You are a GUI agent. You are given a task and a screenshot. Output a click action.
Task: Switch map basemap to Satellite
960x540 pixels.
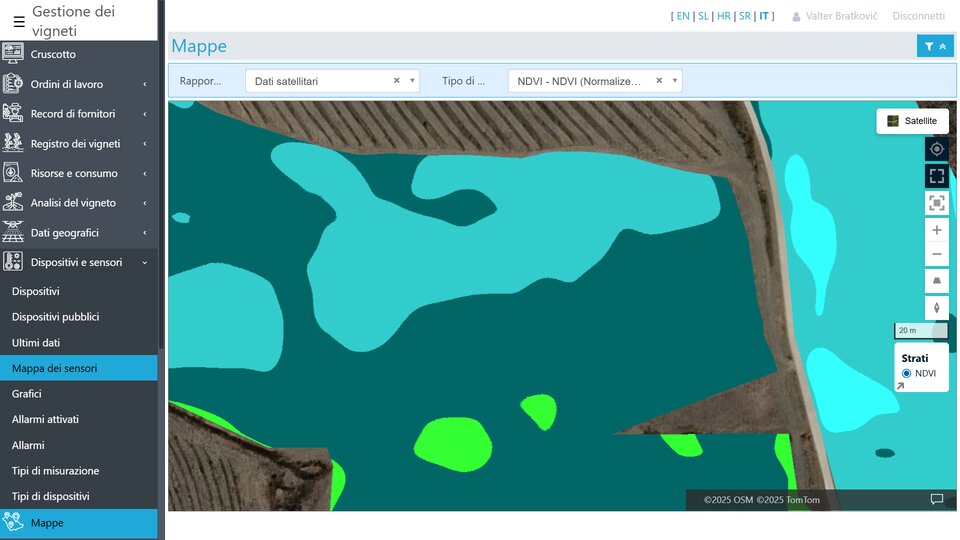[x=912, y=121]
